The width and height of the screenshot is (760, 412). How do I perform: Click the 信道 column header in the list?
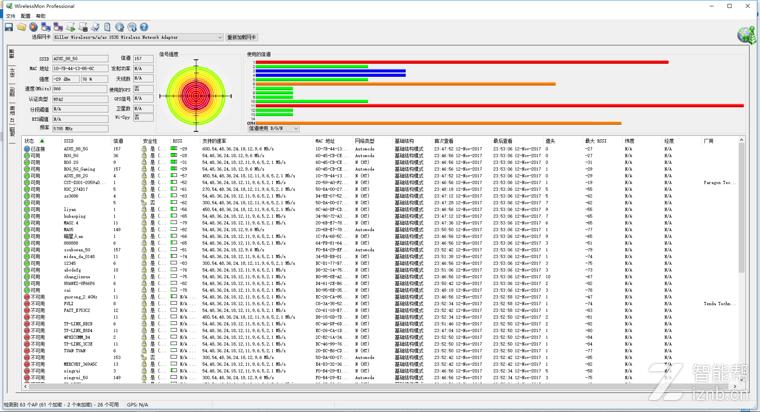click(118, 141)
